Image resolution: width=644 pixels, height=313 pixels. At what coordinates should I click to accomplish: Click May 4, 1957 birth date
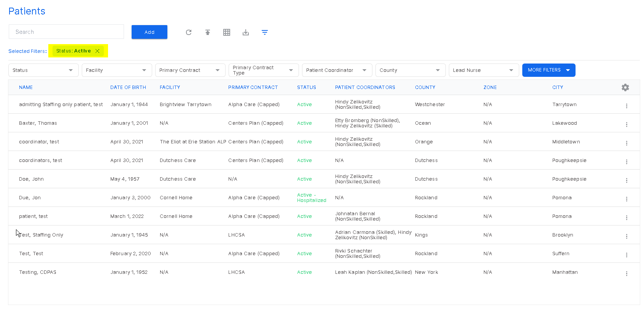(x=125, y=179)
